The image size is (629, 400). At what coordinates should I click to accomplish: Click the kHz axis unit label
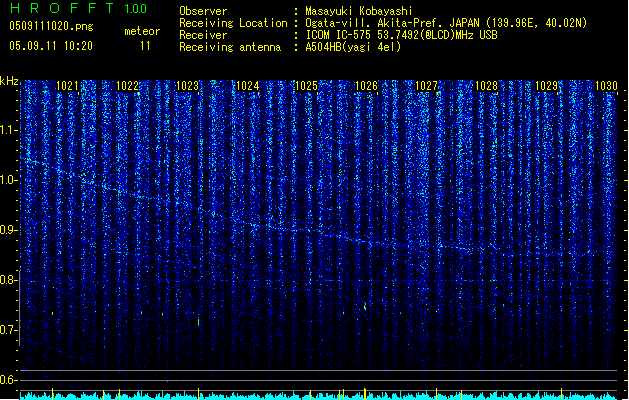click(9, 81)
